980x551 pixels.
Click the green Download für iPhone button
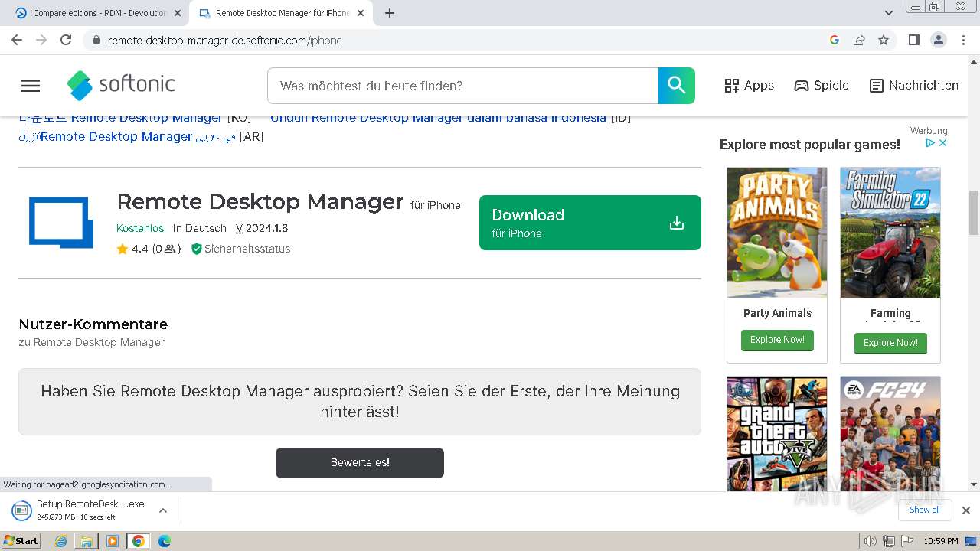pyautogui.click(x=590, y=223)
